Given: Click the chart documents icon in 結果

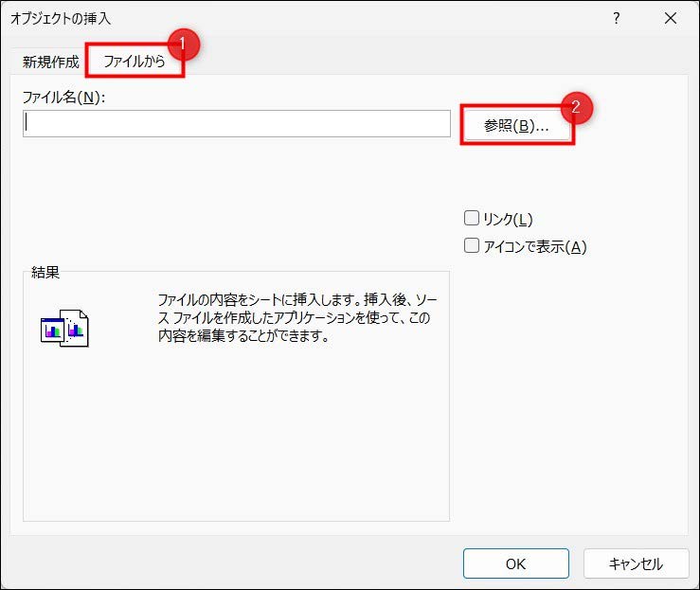Looking at the screenshot, I should pos(64,328).
